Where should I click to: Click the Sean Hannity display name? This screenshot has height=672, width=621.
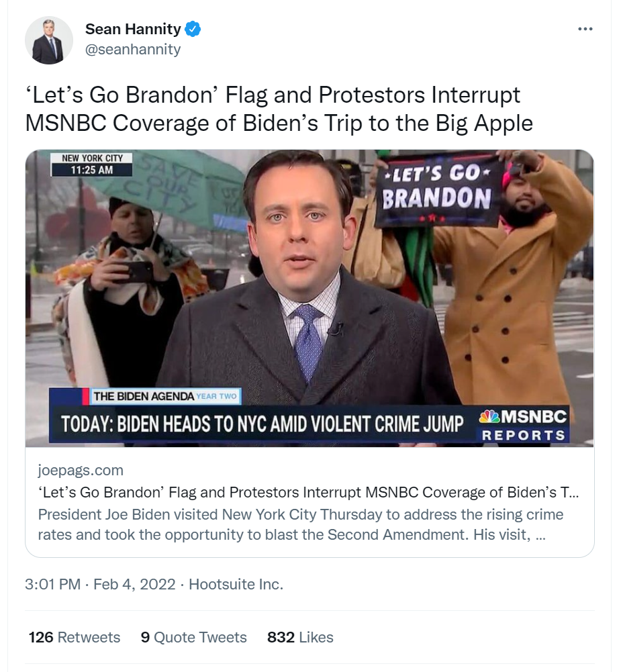tap(133, 30)
